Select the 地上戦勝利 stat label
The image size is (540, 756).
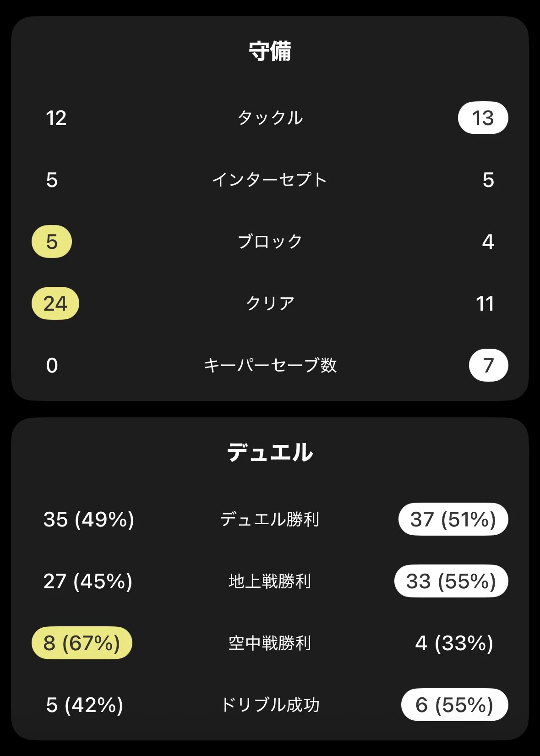point(270,581)
